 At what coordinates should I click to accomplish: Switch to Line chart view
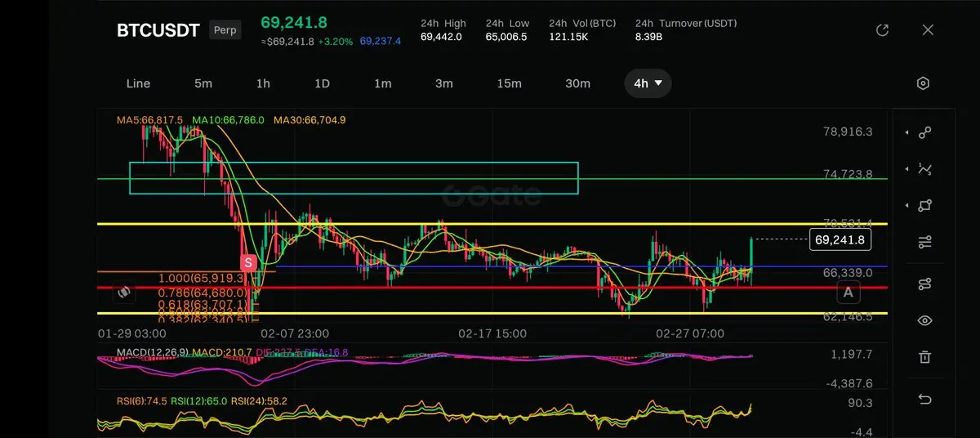139,83
